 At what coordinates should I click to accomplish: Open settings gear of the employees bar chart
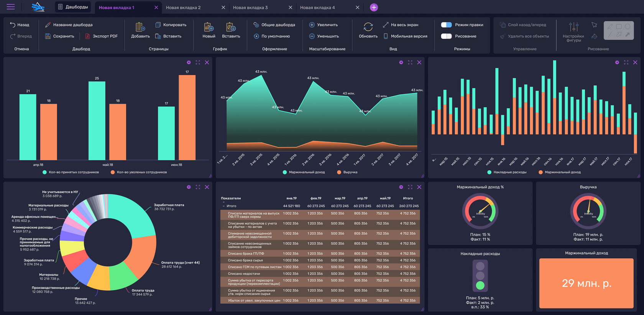click(x=189, y=62)
